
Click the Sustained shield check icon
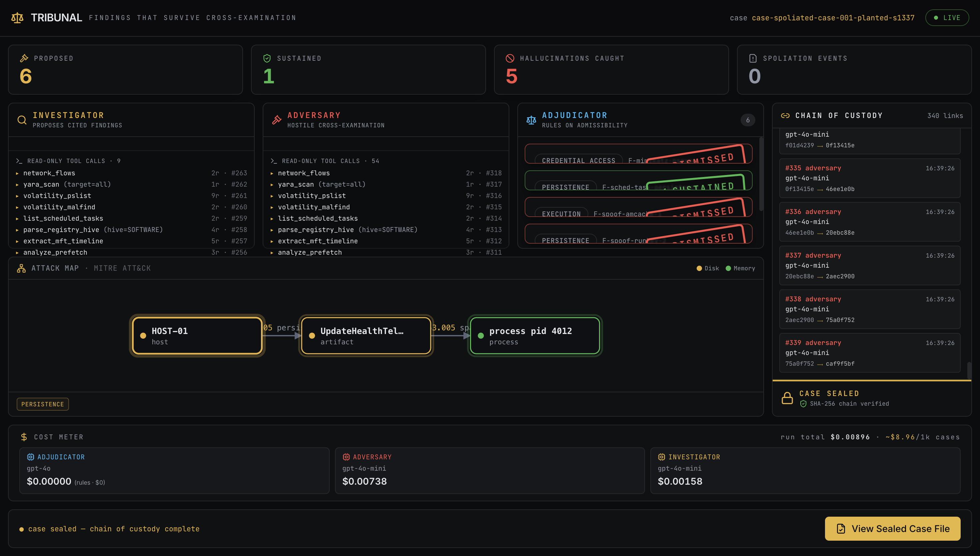[267, 58]
